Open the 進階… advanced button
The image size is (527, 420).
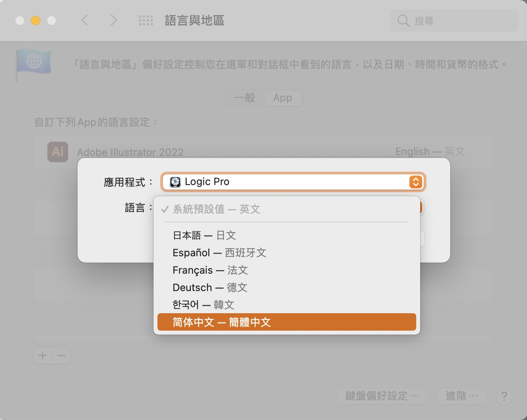(462, 396)
